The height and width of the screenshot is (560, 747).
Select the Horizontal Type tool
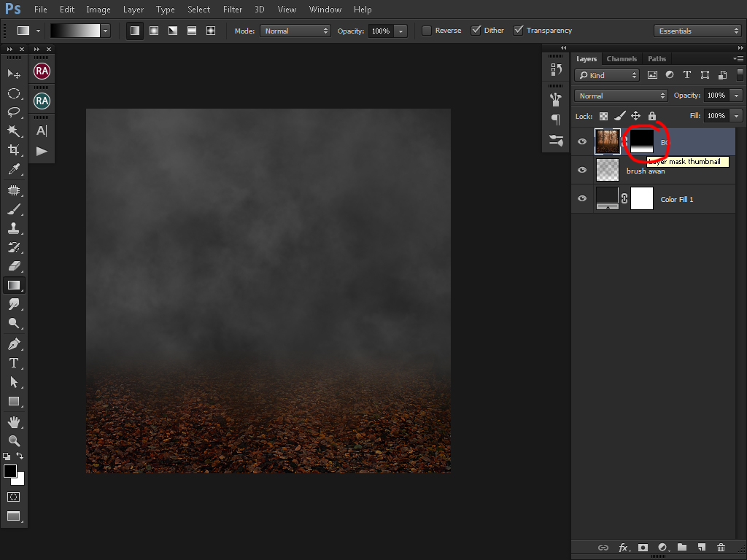13,362
